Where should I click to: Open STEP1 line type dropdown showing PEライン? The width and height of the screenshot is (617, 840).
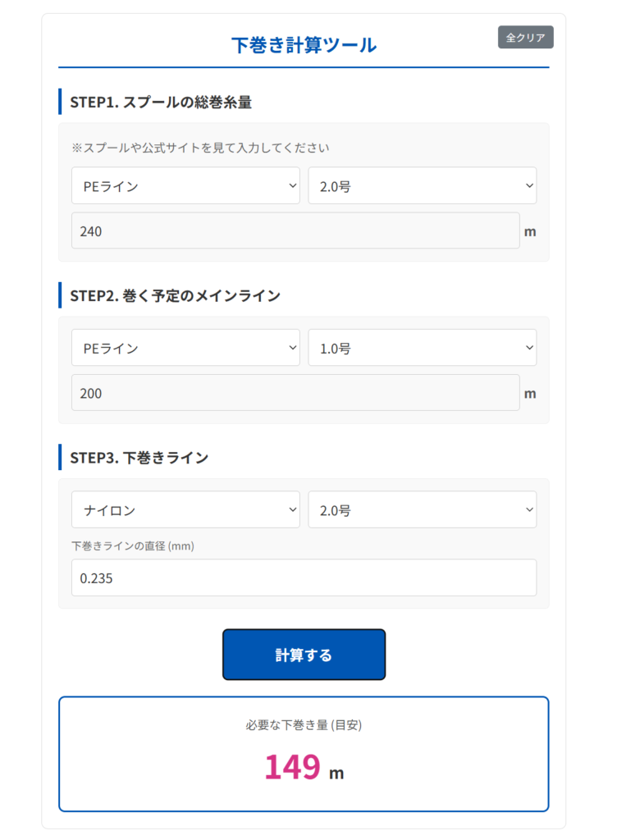click(185, 186)
